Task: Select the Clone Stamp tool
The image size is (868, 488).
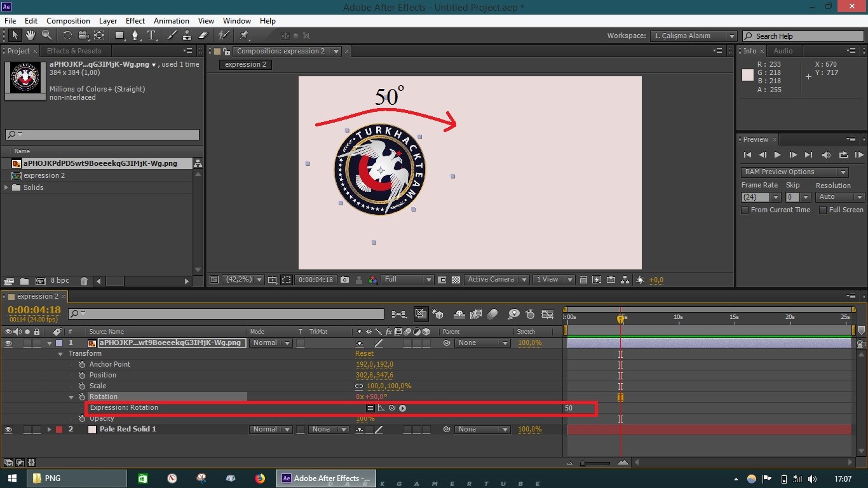Action: pos(187,36)
